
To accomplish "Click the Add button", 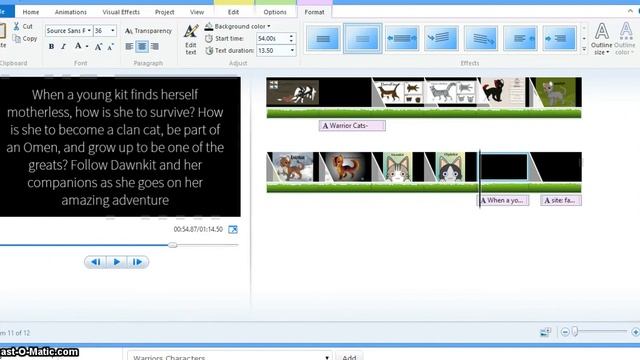I will click(x=349, y=356).
